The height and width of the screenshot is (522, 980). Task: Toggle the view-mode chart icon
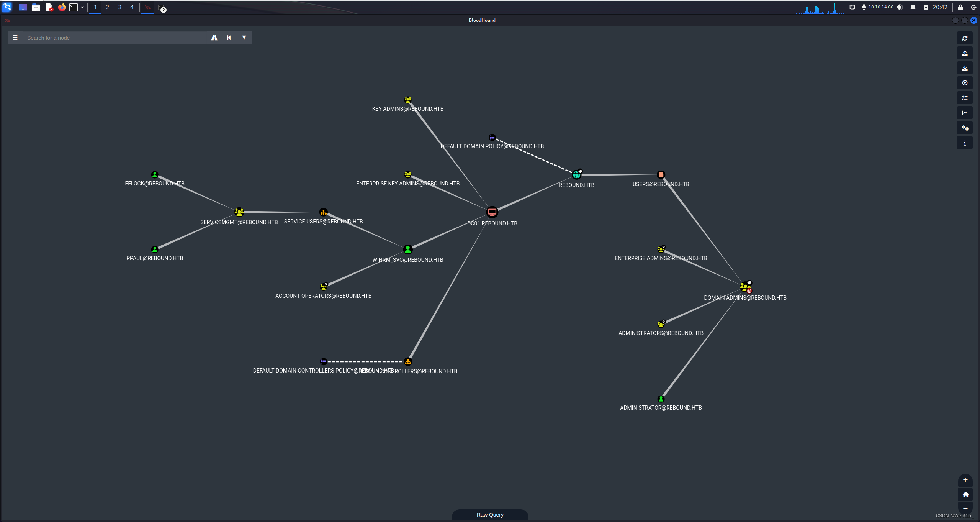click(x=965, y=113)
